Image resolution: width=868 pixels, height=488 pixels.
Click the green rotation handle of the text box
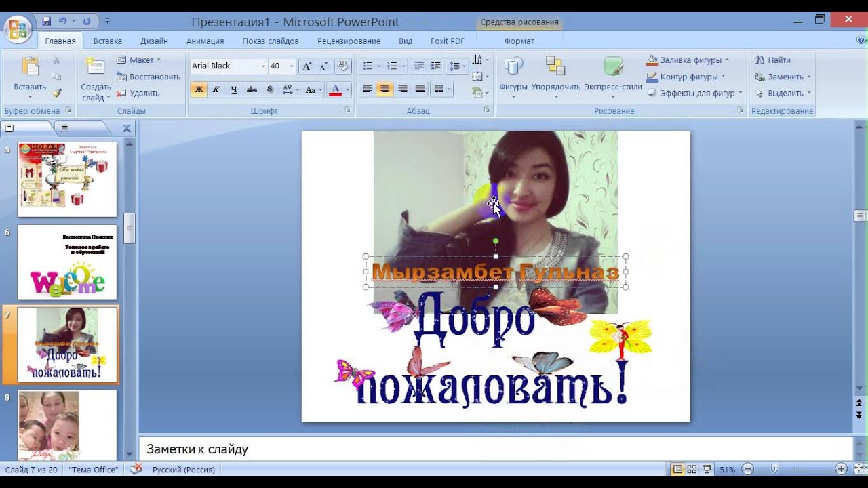pyautogui.click(x=496, y=241)
